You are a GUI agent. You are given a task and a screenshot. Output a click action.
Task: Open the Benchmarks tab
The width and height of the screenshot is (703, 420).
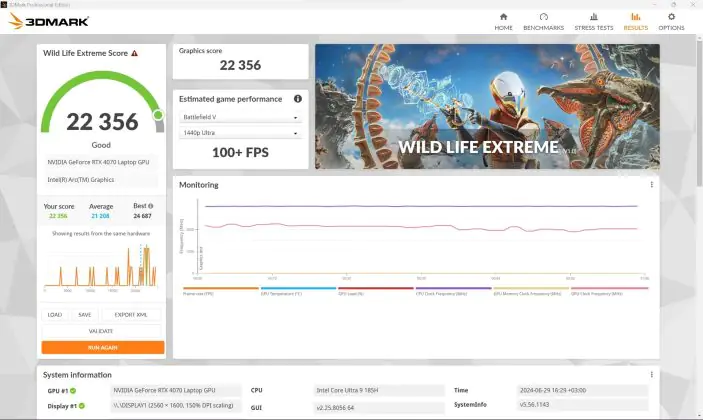click(x=543, y=22)
